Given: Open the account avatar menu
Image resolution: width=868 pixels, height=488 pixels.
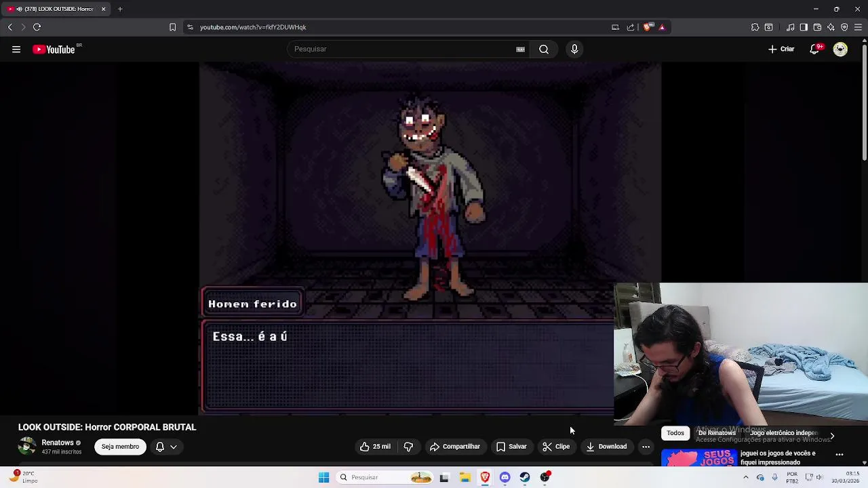Looking at the screenshot, I should (840, 49).
